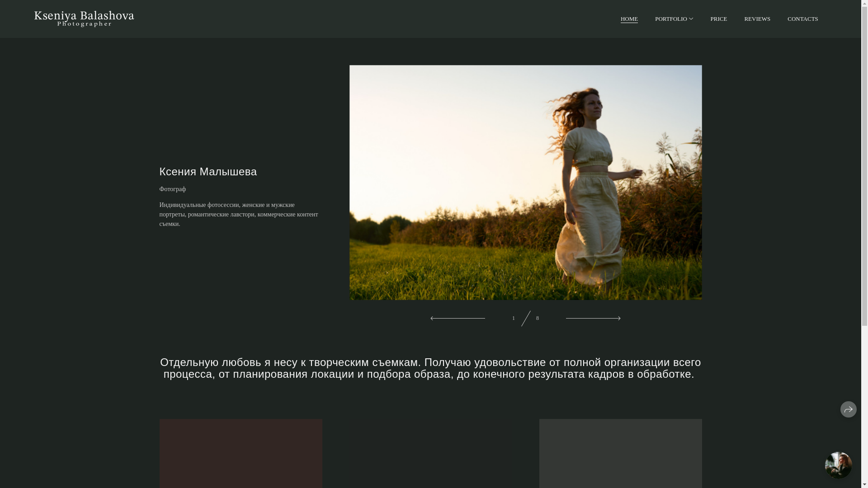The width and height of the screenshot is (868, 488).
Task: Click the description 'Индивидуальные фотосессии' text
Action: 239,214
